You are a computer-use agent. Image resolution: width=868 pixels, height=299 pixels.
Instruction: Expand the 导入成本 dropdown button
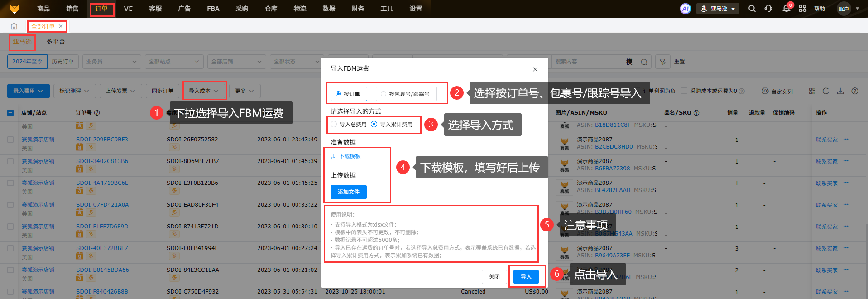pos(204,91)
